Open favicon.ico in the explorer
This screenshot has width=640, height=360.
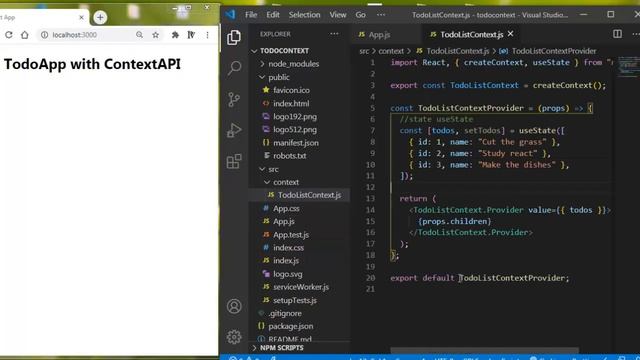click(291, 90)
